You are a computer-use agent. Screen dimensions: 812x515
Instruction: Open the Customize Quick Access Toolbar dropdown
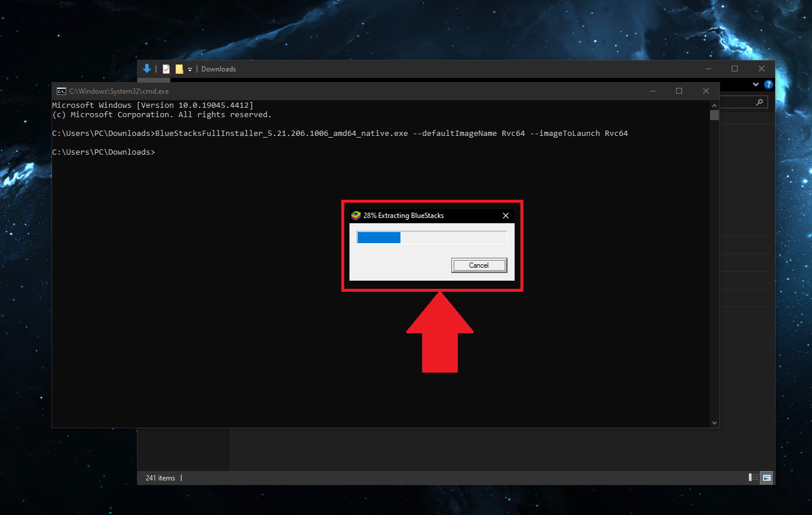point(190,69)
